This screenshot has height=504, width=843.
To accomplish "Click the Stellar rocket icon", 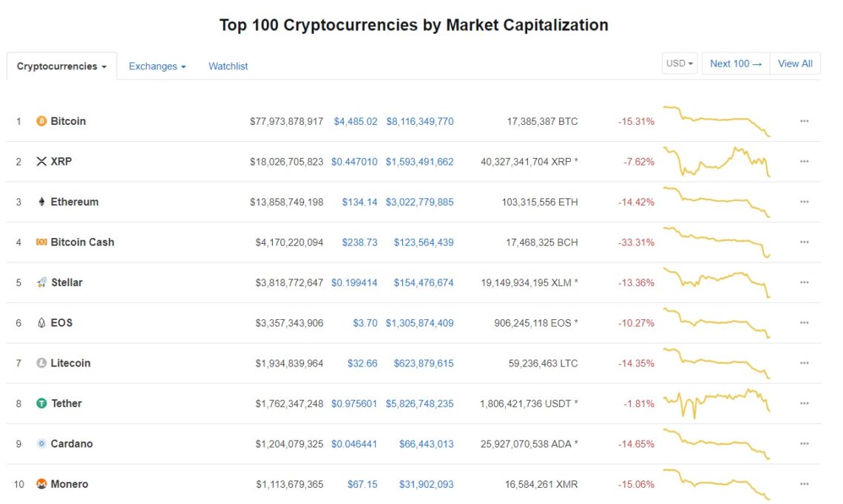I will coord(41,282).
